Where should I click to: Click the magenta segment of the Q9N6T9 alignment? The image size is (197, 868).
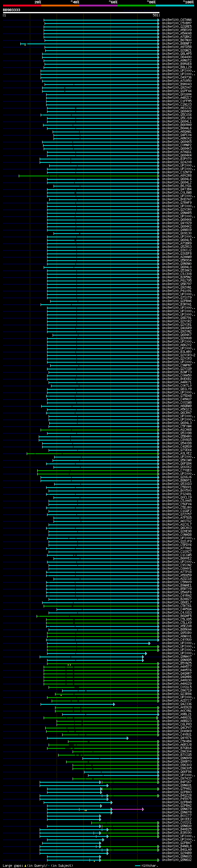[x=128, y=809]
